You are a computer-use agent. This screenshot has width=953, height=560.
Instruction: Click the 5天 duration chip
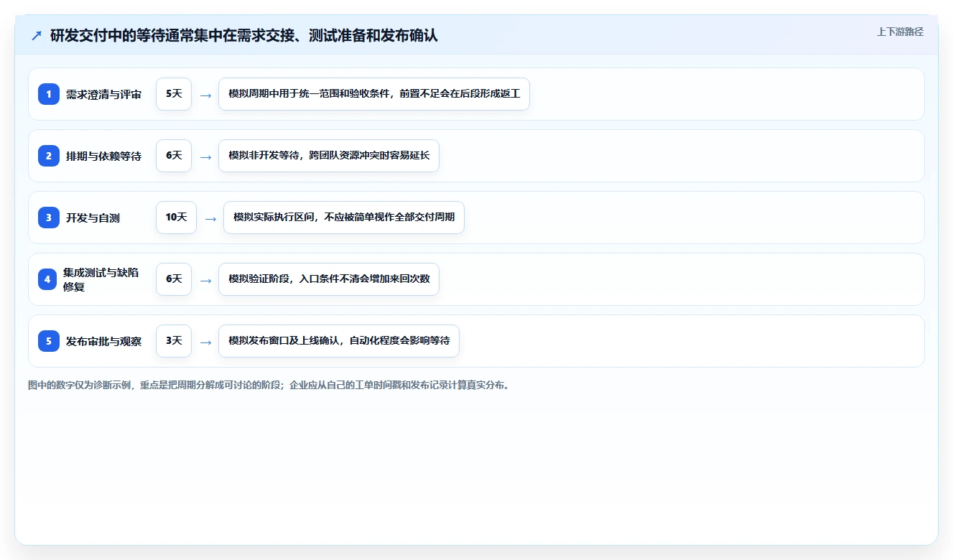pos(174,94)
